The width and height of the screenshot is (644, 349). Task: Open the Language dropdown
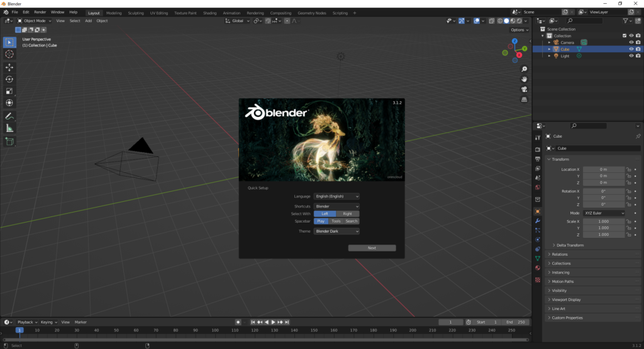click(336, 196)
